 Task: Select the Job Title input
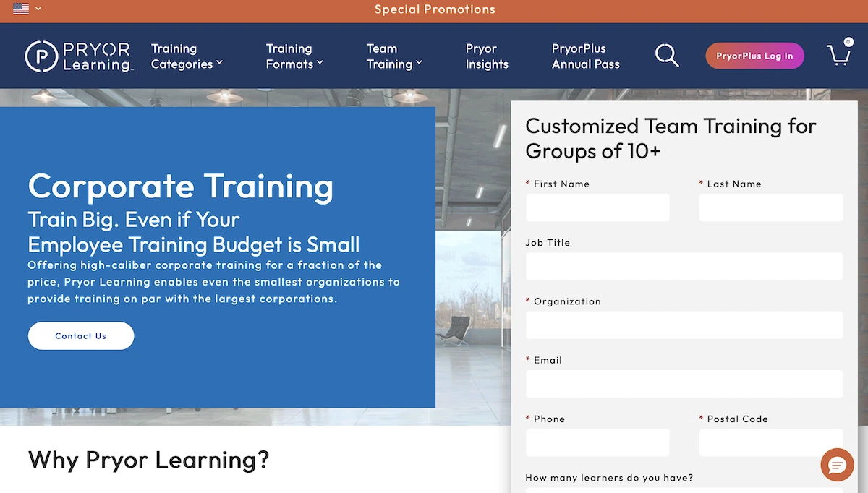pyautogui.click(x=684, y=266)
